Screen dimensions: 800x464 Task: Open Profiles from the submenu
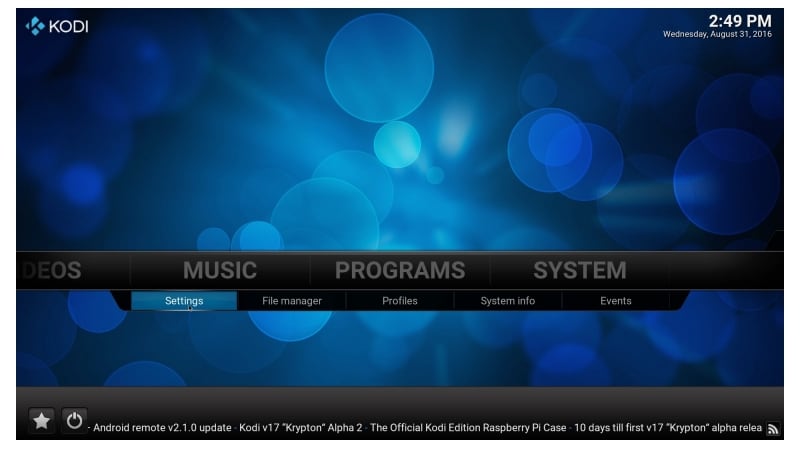[400, 301]
